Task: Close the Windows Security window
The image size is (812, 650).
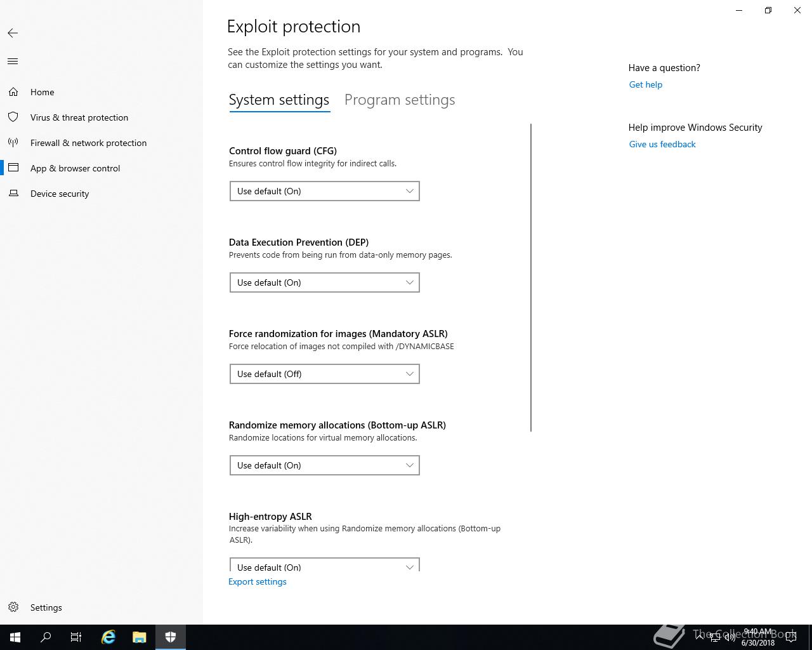Action: point(797,10)
